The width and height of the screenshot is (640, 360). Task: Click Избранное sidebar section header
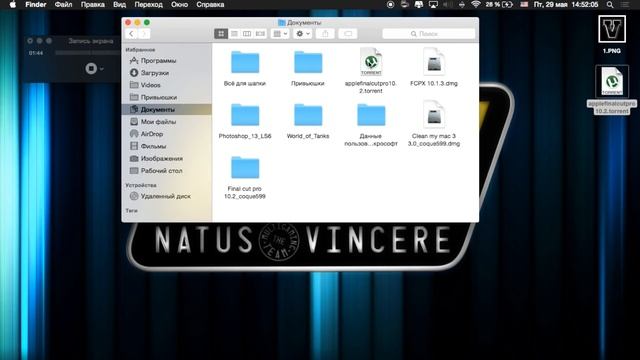140,49
